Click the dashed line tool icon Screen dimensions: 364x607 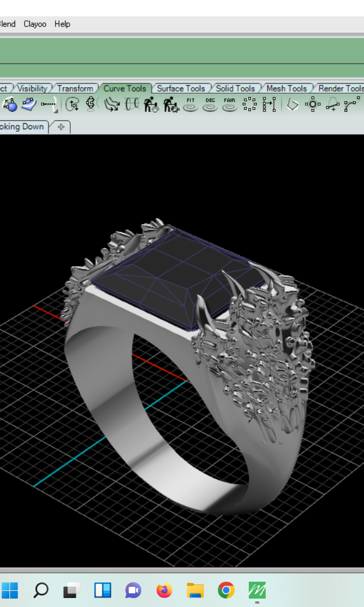[49, 104]
